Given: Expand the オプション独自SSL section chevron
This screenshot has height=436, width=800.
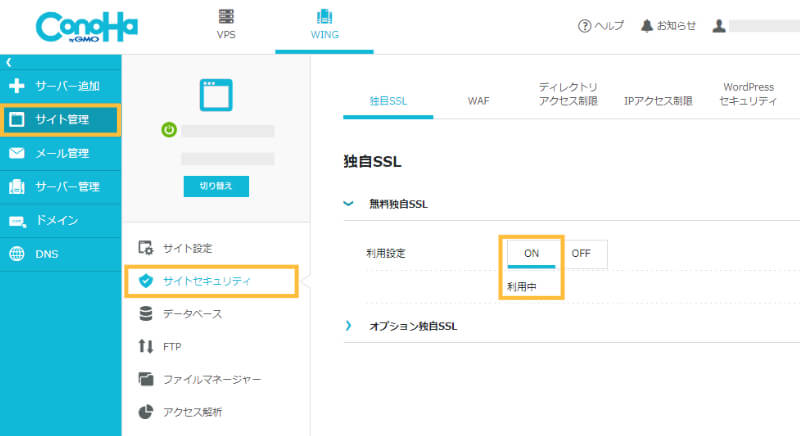Looking at the screenshot, I should 348,325.
